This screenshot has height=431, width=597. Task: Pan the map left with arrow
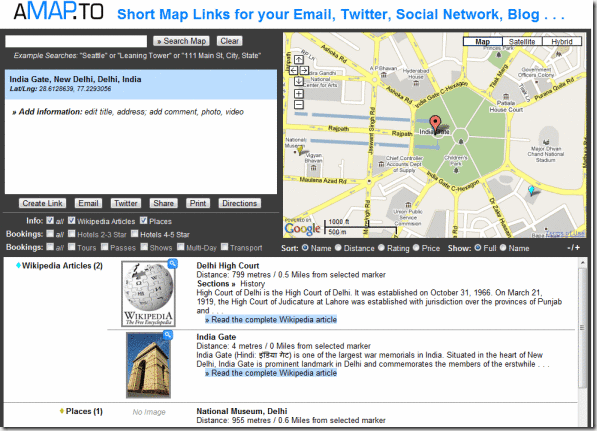coord(293,70)
